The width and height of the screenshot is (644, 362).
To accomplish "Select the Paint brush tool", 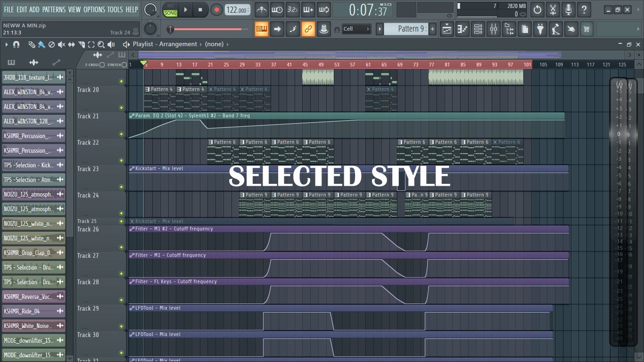I will tap(41, 44).
